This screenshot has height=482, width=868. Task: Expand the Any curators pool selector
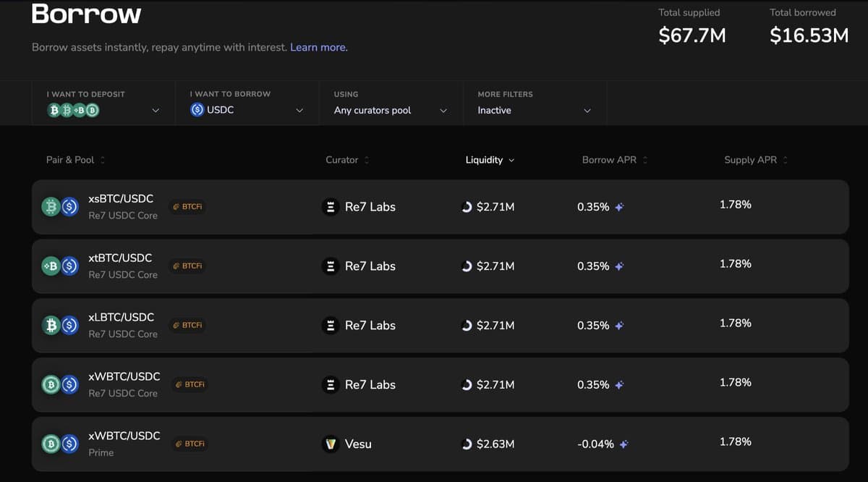443,110
